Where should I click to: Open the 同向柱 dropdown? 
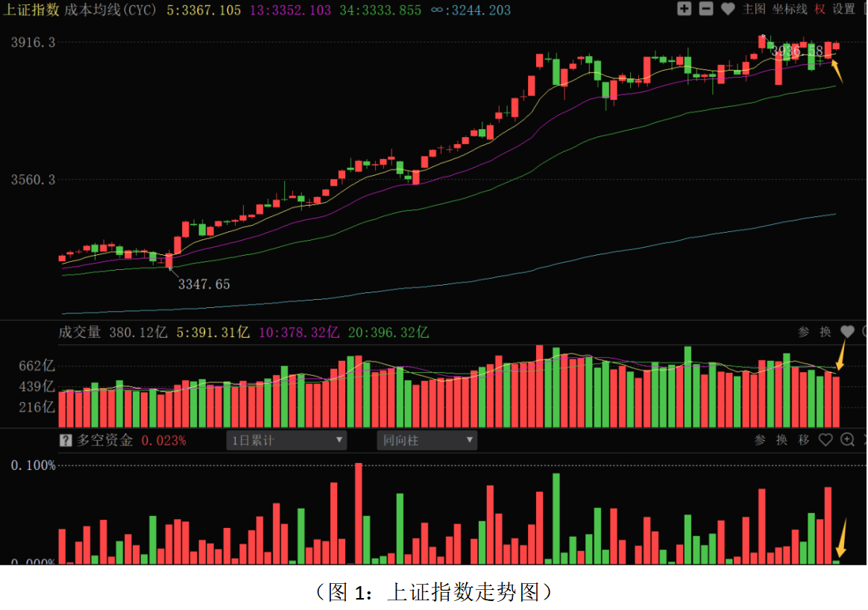pyautogui.click(x=426, y=441)
